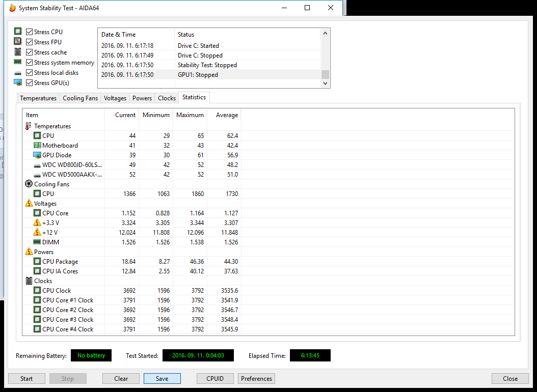Click the Status log column header
This screenshot has height=392, width=537.
click(x=248, y=35)
